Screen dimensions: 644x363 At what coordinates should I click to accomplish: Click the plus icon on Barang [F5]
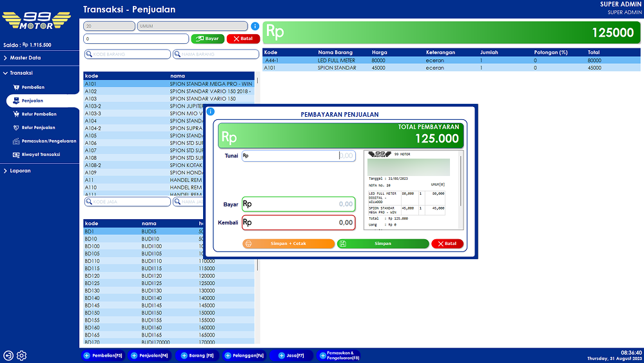click(184, 356)
